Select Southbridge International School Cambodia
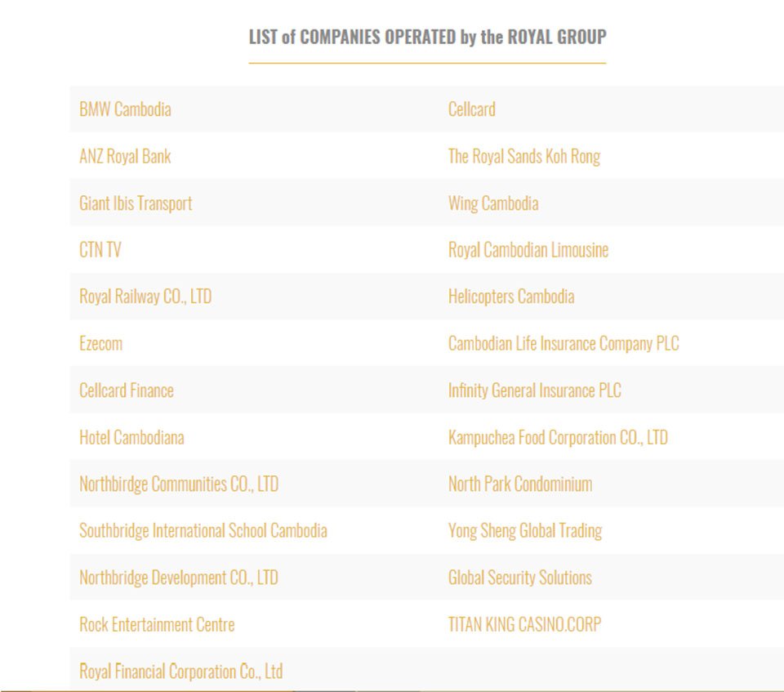 click(203, 530)
